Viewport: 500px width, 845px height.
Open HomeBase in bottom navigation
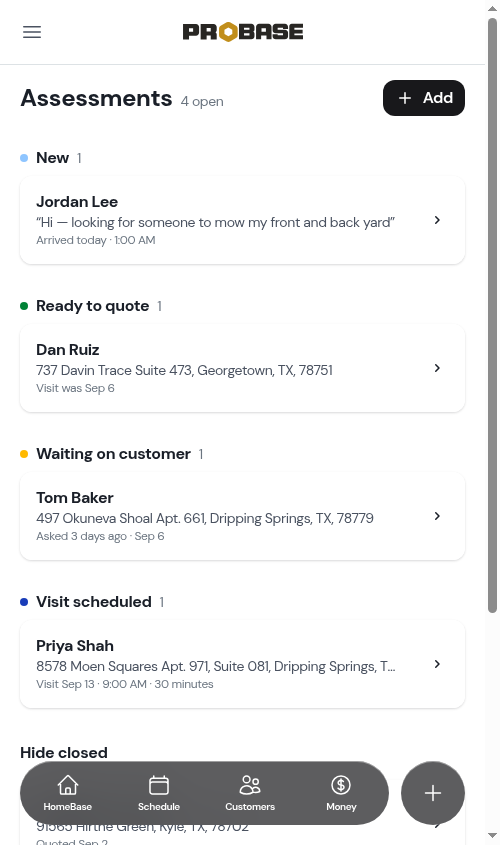coord(67,793)
